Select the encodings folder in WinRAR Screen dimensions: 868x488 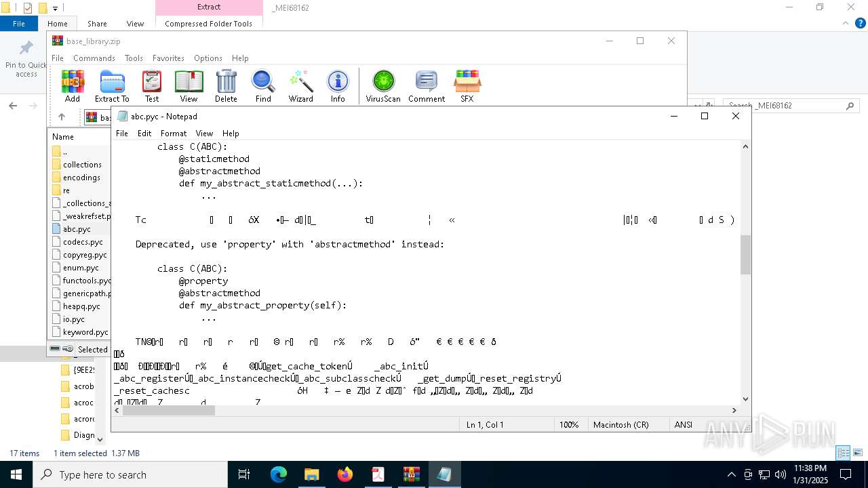tap(81, 178)
